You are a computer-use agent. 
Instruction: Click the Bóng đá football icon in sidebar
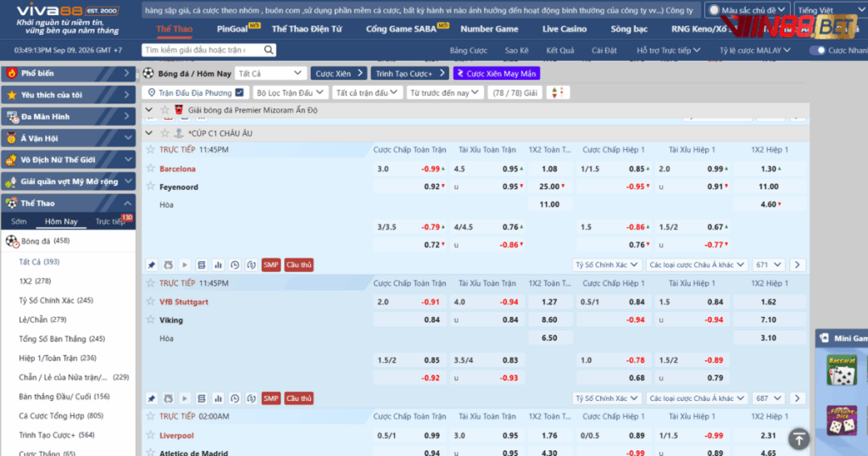pyautogui.click(x=12, y=242)
